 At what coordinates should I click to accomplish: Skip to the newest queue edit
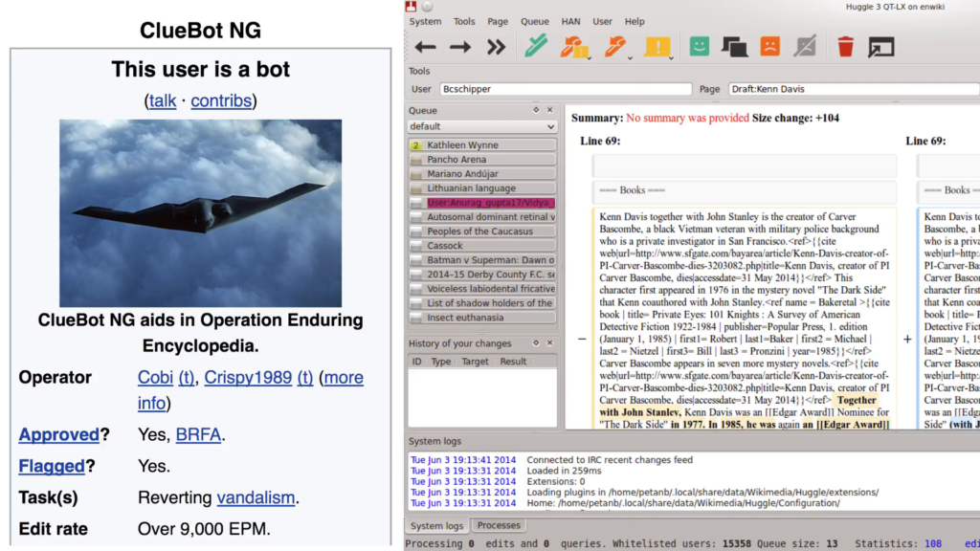pos(497,47)
